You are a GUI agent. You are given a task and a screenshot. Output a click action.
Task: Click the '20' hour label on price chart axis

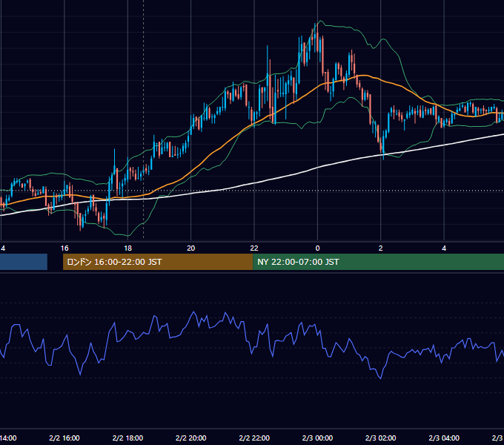coord(191,248)
